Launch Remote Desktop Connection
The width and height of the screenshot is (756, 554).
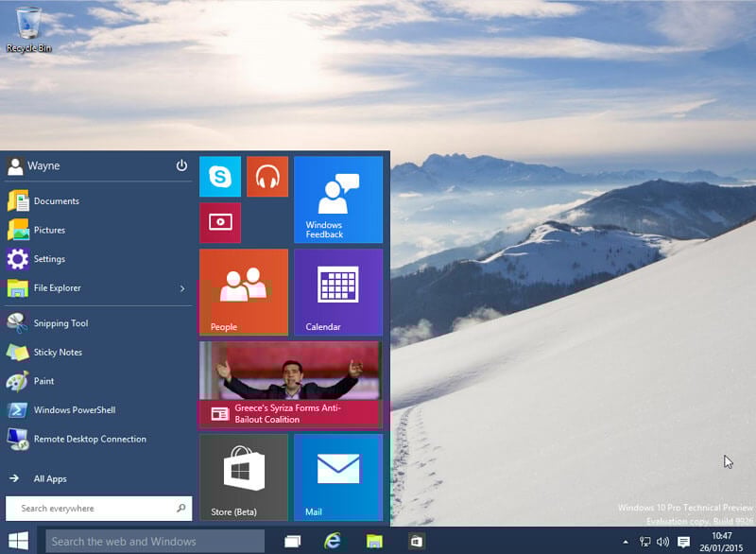98,439
